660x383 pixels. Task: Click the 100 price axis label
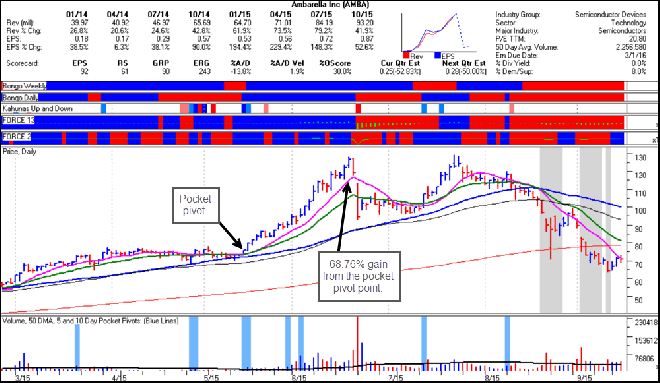[640, 210]
